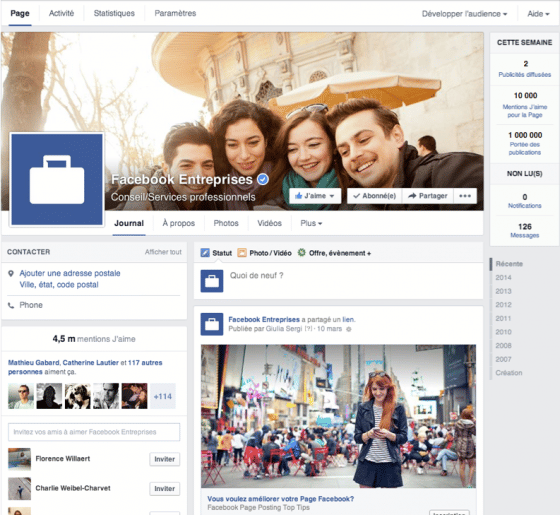
Task: Click the thumbs-up J'aime button
Action: [x=315, y=196]
